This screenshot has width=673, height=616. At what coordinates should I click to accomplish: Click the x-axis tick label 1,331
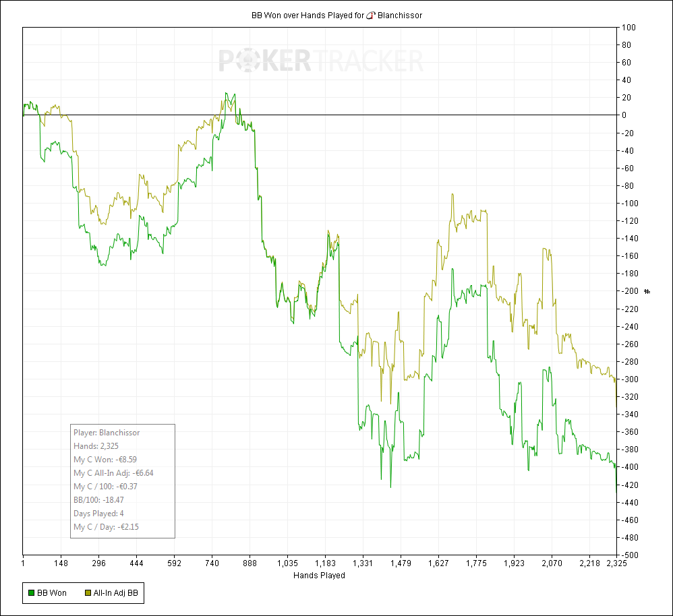click(x=363, y=563)
